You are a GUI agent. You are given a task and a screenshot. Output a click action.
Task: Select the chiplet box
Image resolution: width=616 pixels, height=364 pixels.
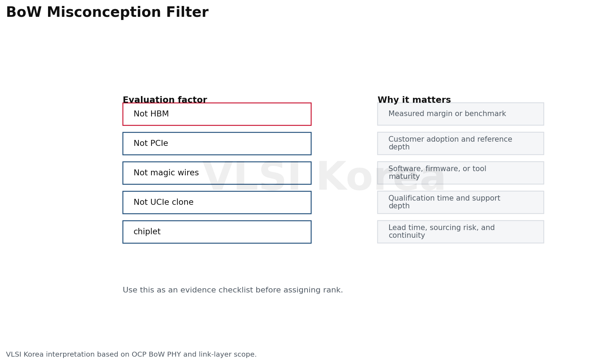(x=217, y=232)
